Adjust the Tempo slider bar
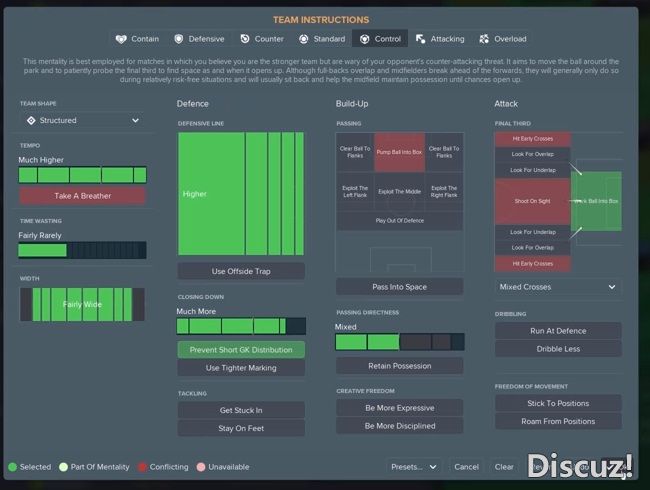This screenshot has width=650, height=490. click(x=82, y=175)
